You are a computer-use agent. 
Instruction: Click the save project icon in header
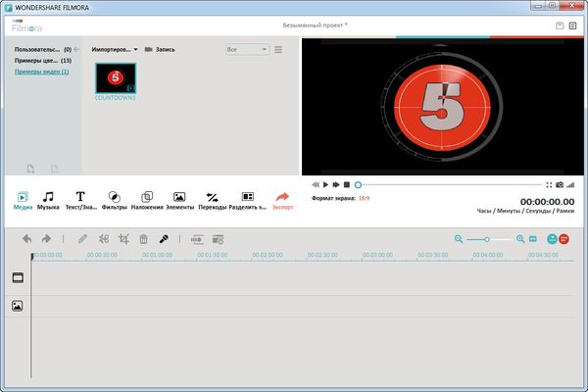click(x=560, y=25)
